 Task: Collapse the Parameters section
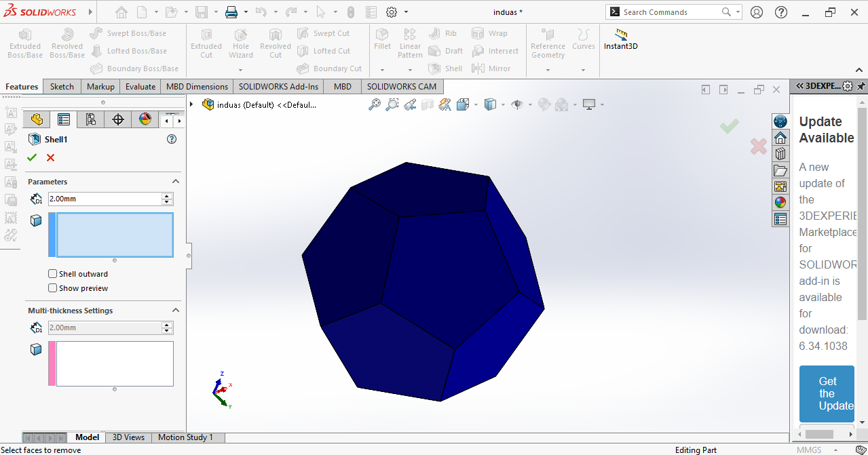coord(175,182)
